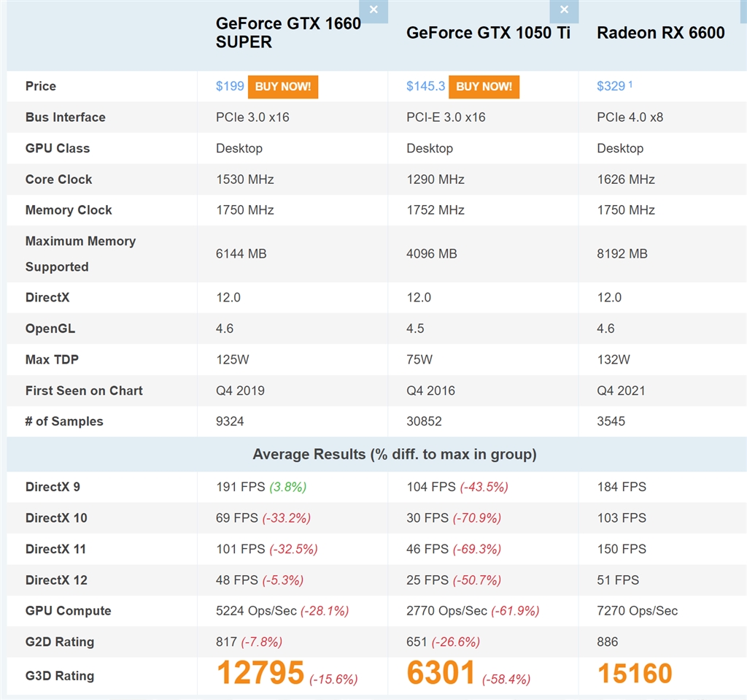Click the 8192 MB memory value
The image size is (747, 700).
tap(622, 254)
